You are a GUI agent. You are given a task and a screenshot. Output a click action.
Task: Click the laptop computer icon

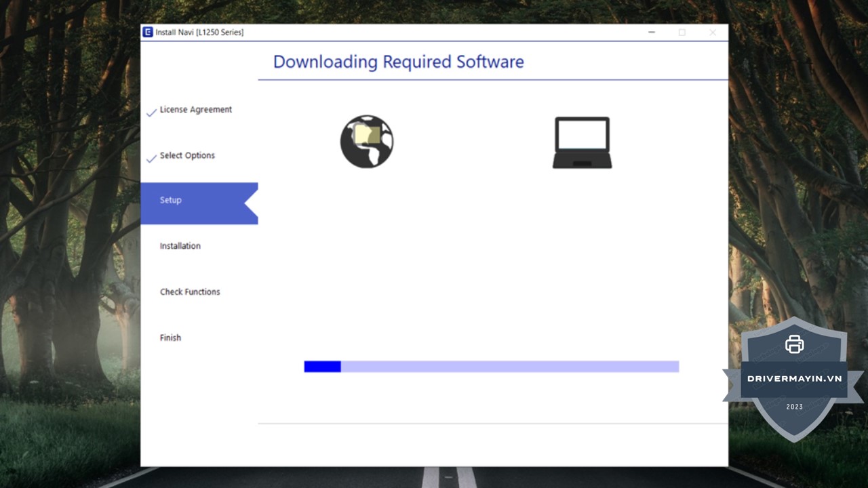[x=582, y=142]
